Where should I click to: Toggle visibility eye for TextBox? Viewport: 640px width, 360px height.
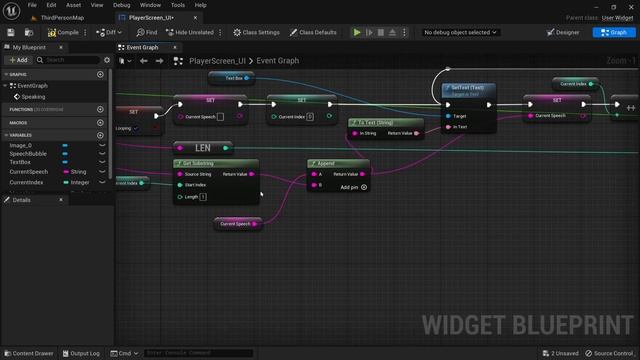[102, 162]
